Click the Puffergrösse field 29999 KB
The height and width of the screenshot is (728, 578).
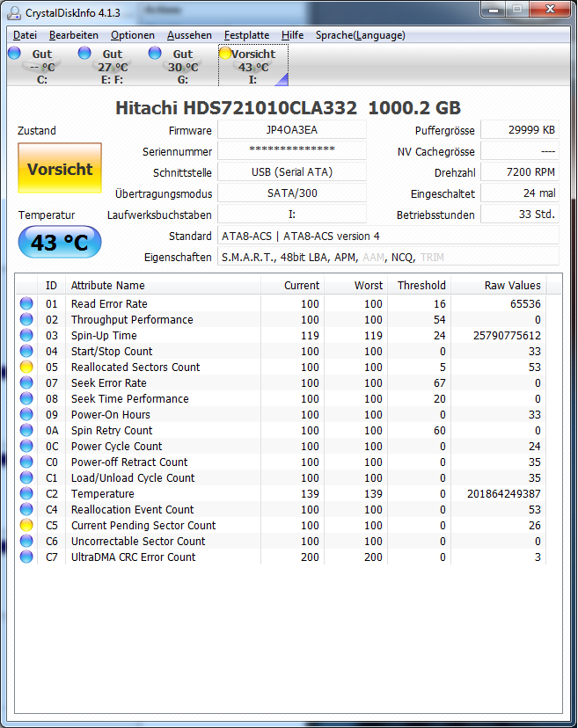click(x=519, y=129)
